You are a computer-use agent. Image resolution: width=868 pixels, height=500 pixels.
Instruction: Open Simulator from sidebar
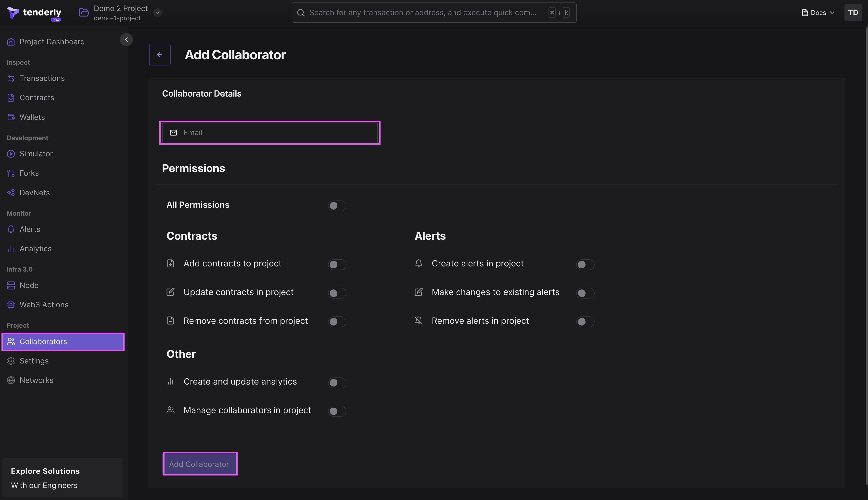coord(63,153)
